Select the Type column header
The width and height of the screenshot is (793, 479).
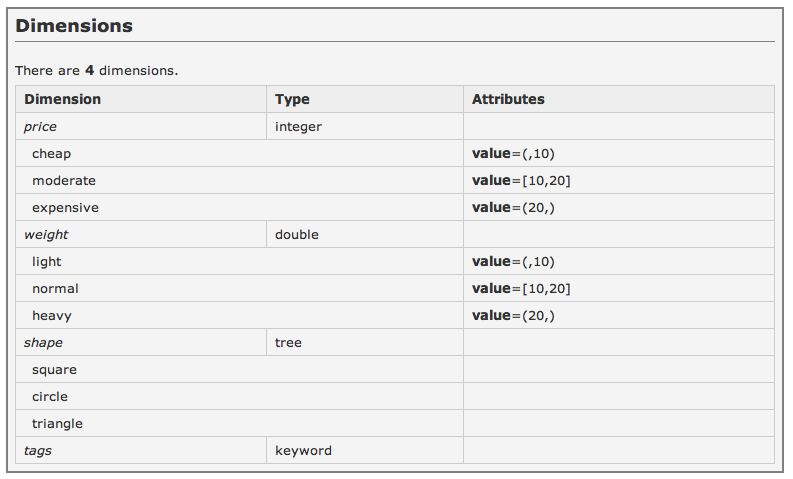(x=365, y=99)
